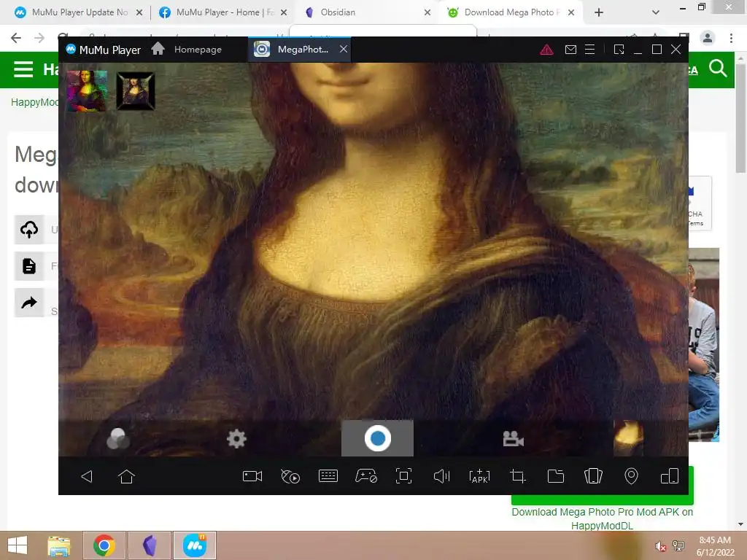Switch to MuMu Player Facebook Home tab
The width and height of the screenshot is (747, 560).
222,12
